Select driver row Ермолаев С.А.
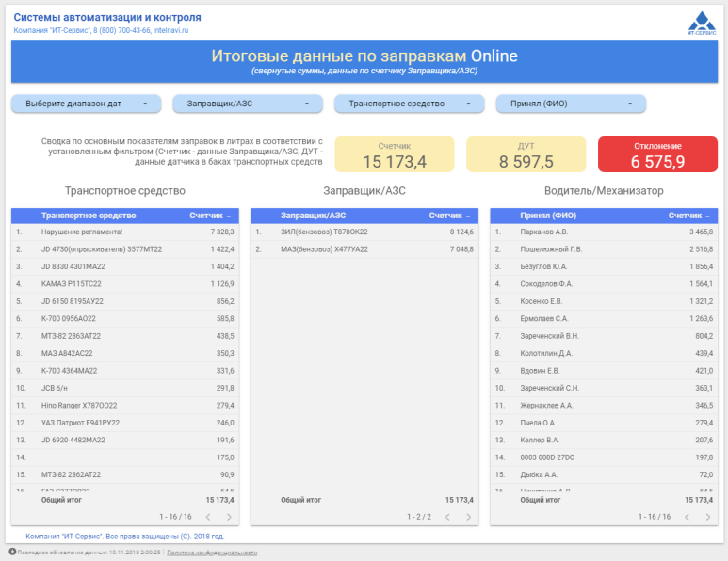 604,319
